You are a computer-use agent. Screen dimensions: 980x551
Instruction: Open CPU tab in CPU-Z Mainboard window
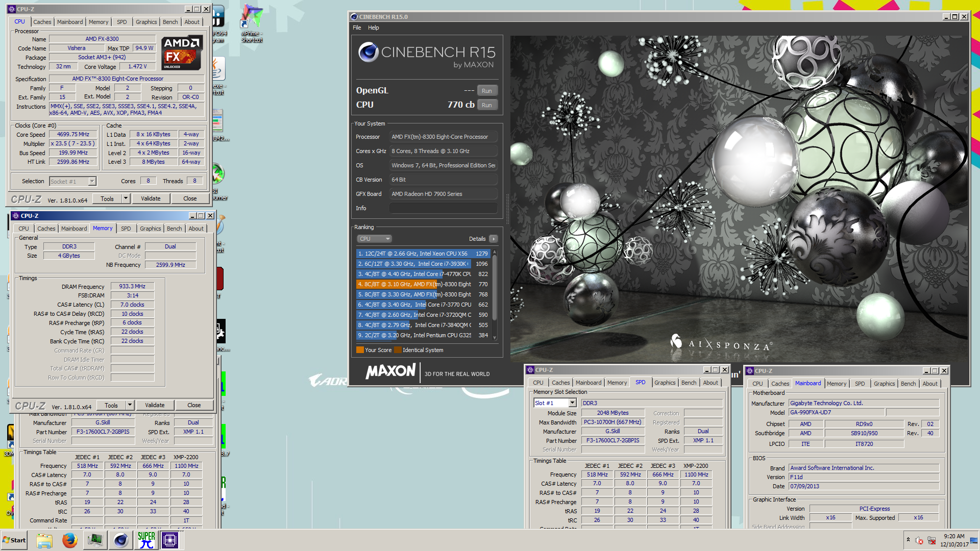757,384
